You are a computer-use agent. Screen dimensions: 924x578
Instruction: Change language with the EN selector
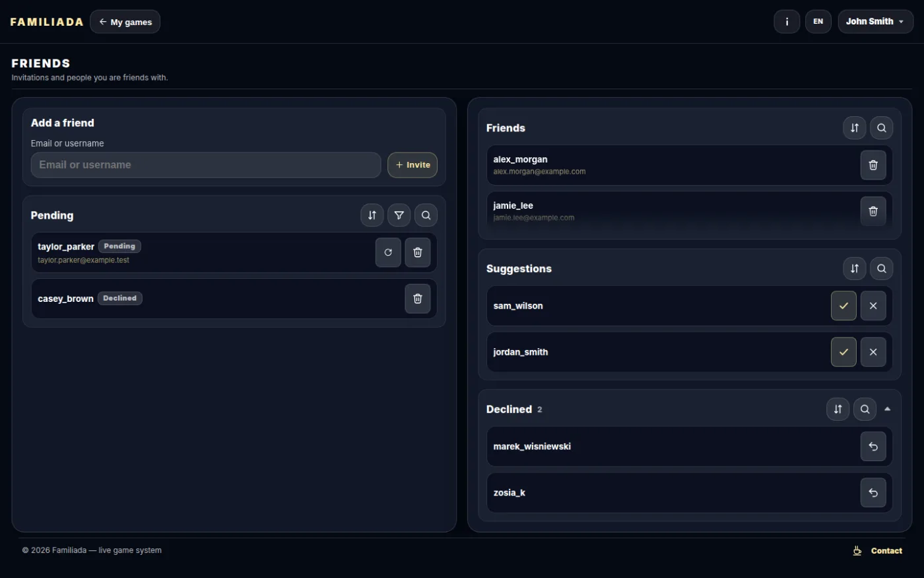818,22
